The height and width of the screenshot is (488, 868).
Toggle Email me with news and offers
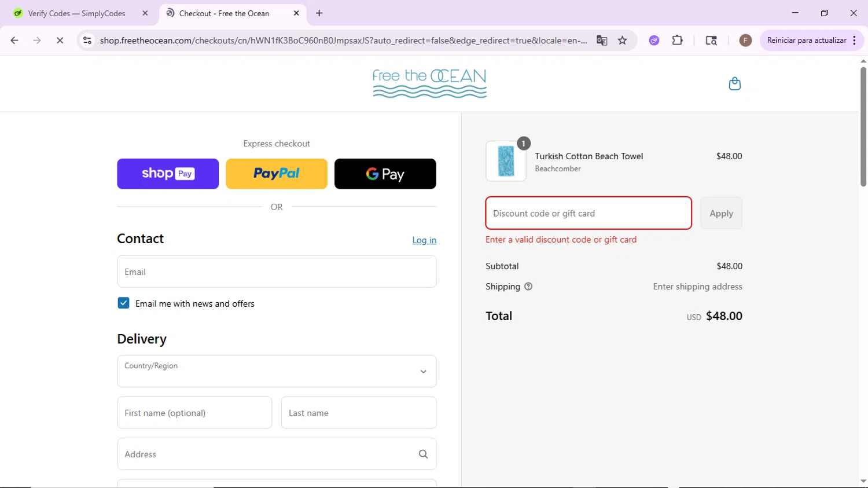coord(123,303)
